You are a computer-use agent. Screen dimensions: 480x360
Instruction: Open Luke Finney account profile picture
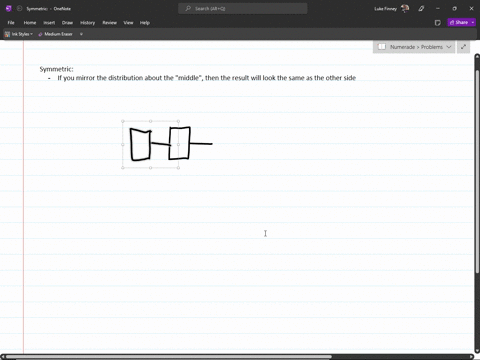click(x=405, y=8)
